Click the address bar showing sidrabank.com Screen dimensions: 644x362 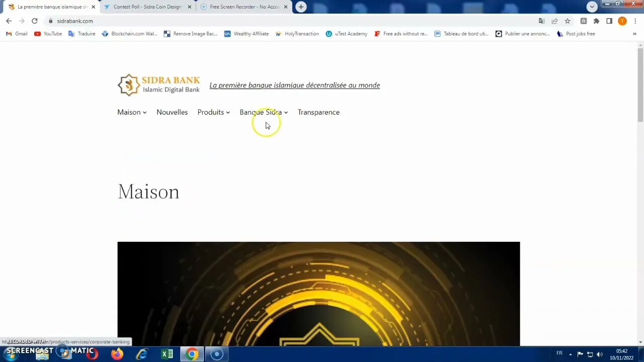(x=292, y=21)
